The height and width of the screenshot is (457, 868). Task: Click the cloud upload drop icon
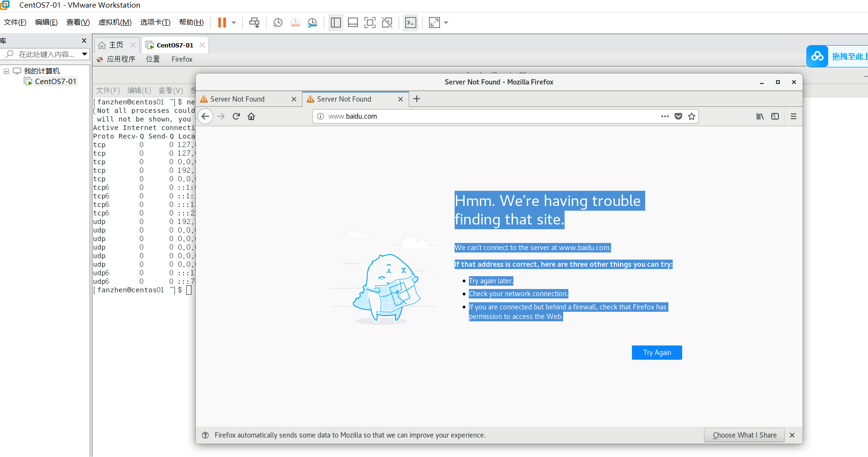tap(817, 56)
